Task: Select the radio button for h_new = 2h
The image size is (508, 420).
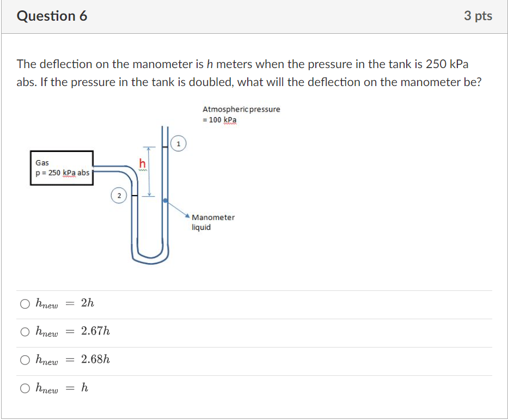Action: coord(25,303)
